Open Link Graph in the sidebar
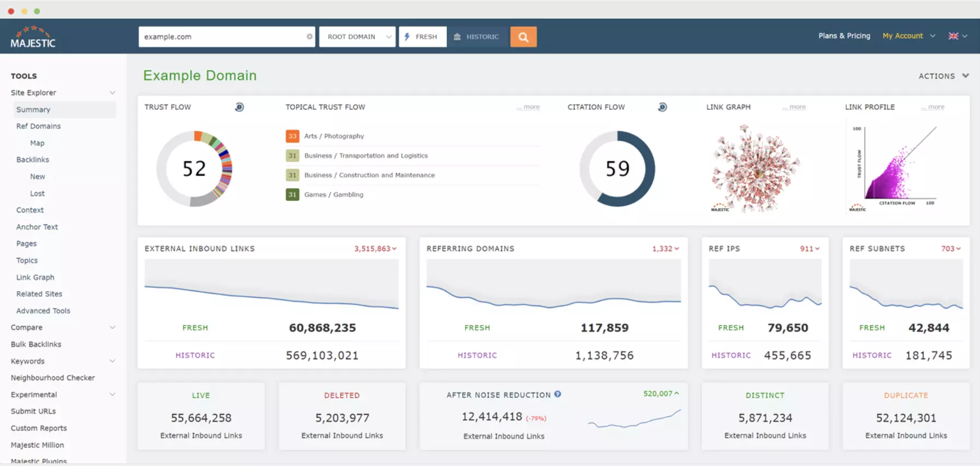Screen dimensions: 980x466 click(x=35, y=278)
